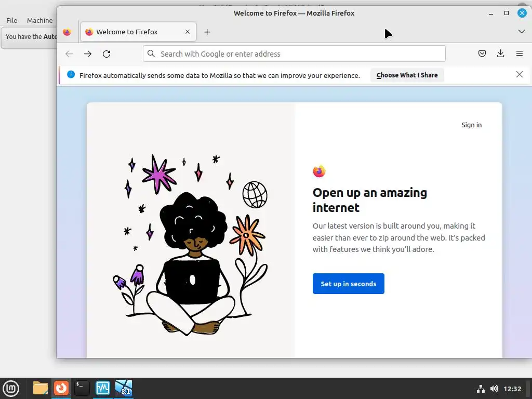Reload the current page
Image resolution: width=532 pixels, height=399 pixels.
(x=107, y=54)
